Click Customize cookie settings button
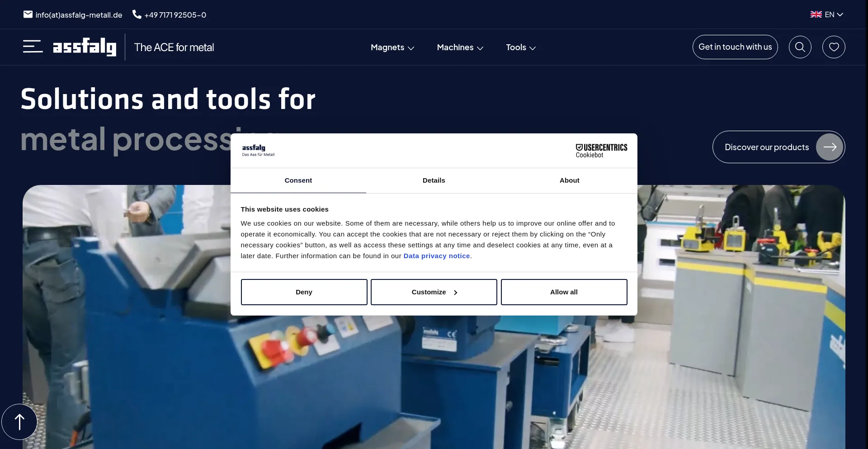Image resolution: width=868 pixels, height=449 pixels. 434,292
